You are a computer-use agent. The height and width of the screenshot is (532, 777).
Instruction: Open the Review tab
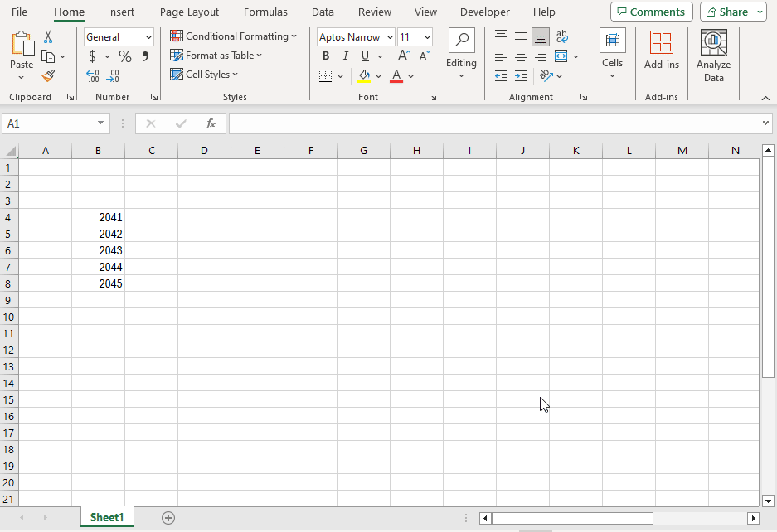coord(375,12)
